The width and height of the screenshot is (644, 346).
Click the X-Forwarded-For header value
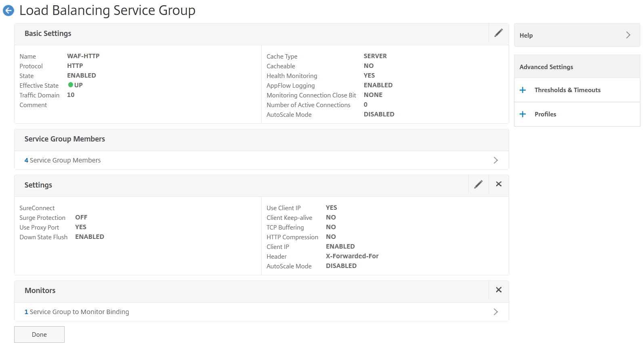tap(352, 256)
